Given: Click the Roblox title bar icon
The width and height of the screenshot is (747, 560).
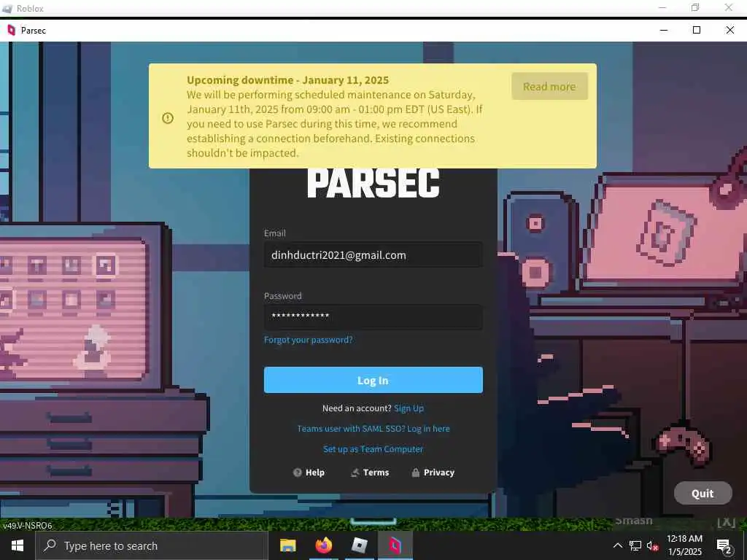Looking at the screenshot, I should tap(7, 9).
